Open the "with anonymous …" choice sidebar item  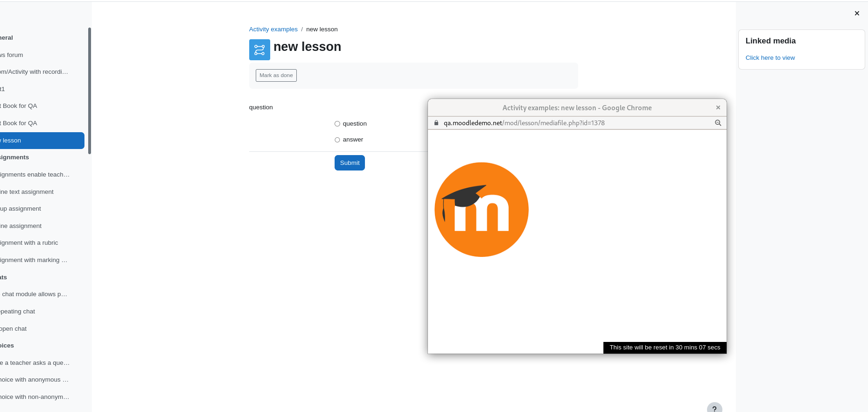click(x=35, y=380)
